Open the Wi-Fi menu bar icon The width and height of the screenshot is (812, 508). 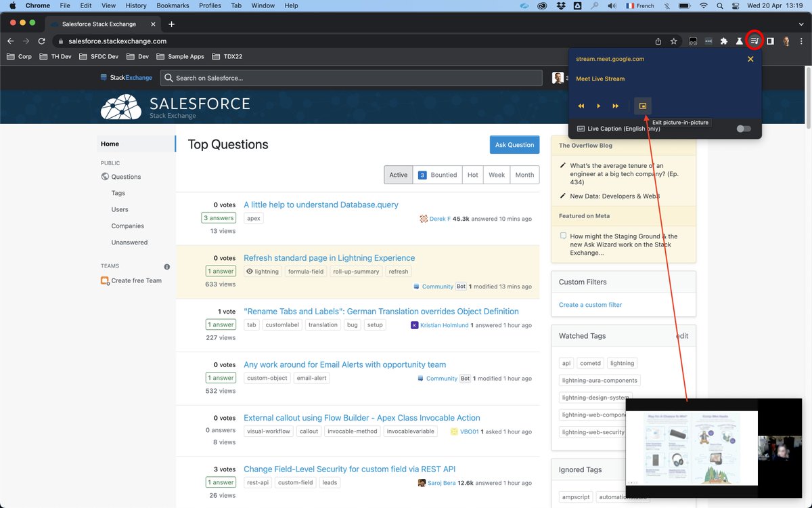pyautogui.click(x=703, y=5)
